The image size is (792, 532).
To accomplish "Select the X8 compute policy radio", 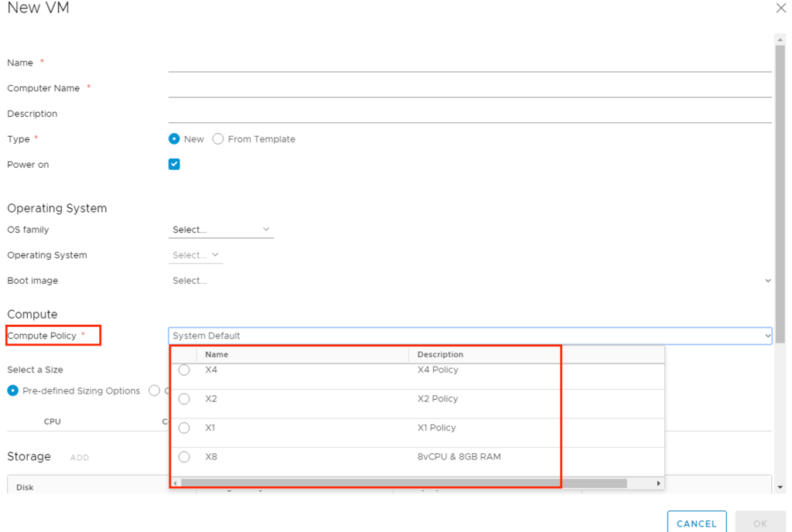I will (x=184, y=457).
